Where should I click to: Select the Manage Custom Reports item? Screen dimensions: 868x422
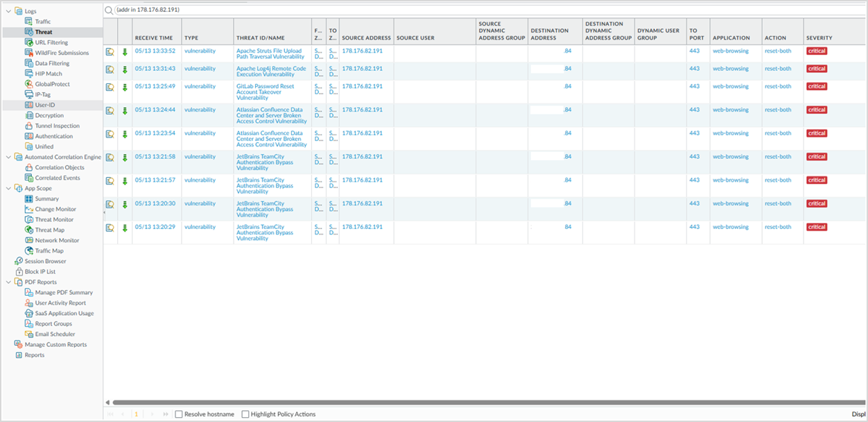coord(56,344)
